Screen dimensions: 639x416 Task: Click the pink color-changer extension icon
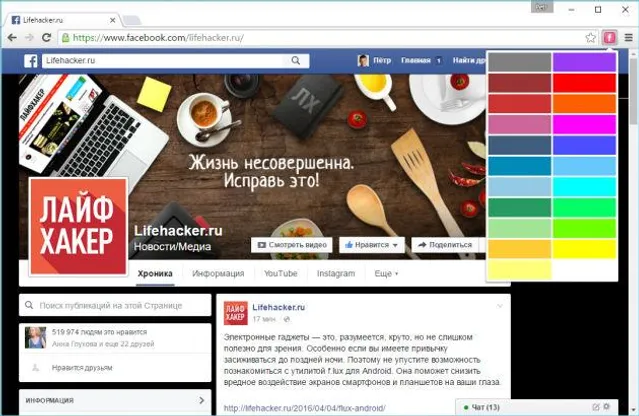609,38
